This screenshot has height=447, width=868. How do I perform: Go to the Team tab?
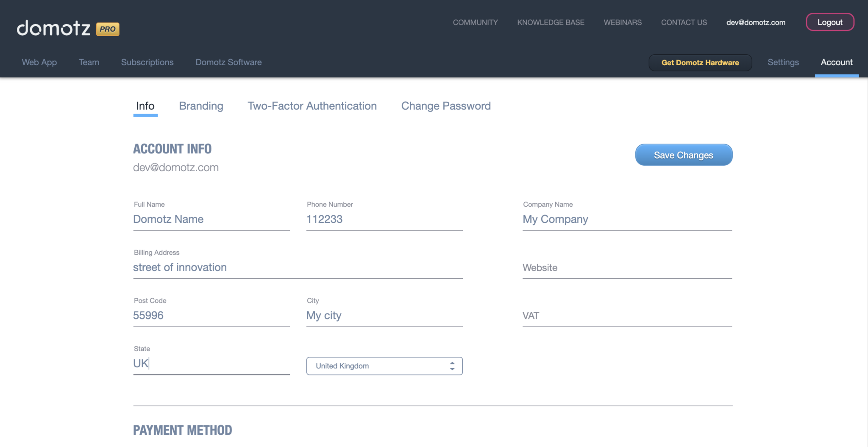[x=89, y=62]
